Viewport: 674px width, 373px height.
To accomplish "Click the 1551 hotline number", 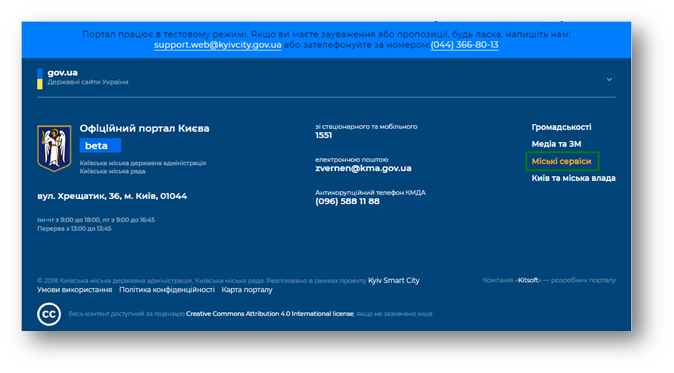I will point(324,135).
